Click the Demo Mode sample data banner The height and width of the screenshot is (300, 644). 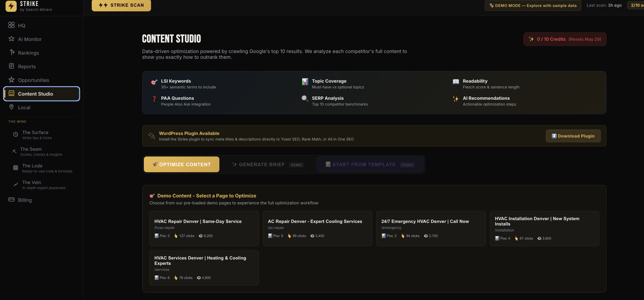click(533, 5)
